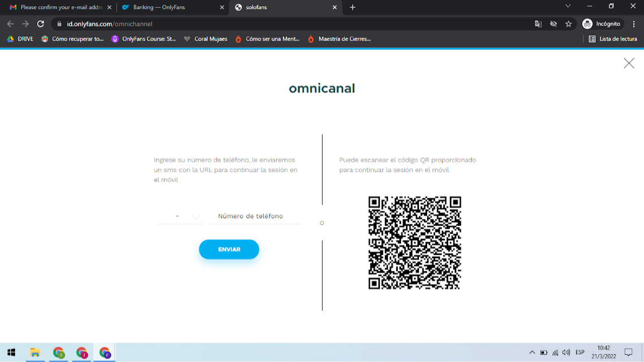
Task: Show hidden system tray icons
Action: pos(532,352)
